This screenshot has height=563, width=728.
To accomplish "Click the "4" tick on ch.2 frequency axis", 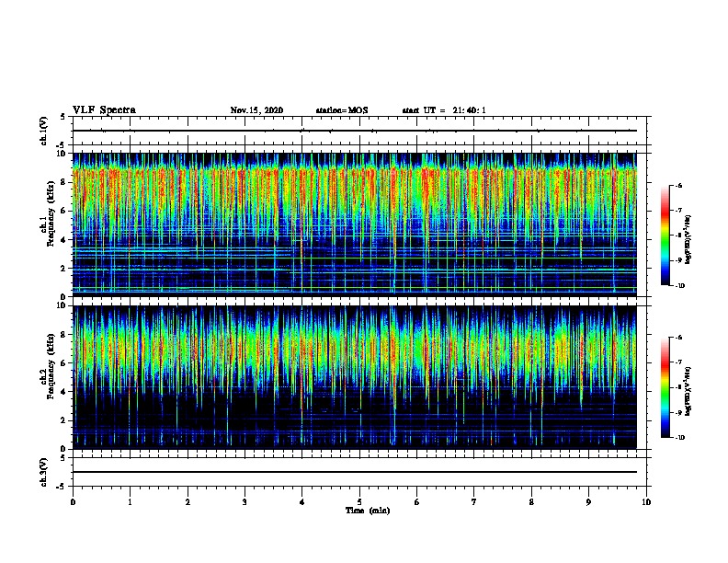I will (63, 392).
